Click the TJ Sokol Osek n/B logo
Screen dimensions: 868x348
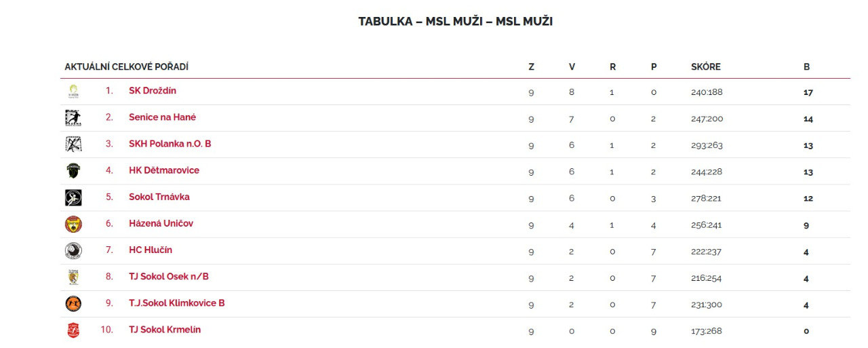[73, 277]
